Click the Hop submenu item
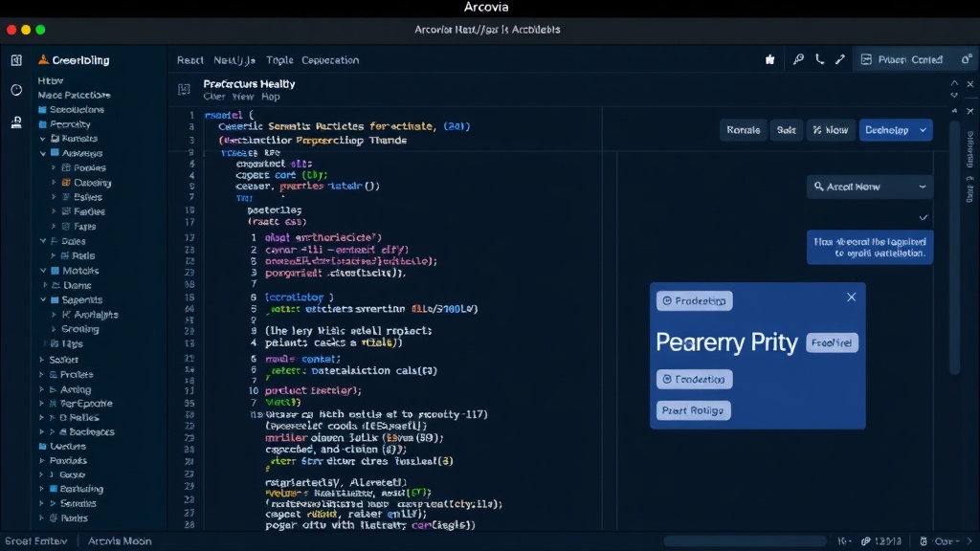This screenshot has height=551, width=980. (x=270, y=97)
